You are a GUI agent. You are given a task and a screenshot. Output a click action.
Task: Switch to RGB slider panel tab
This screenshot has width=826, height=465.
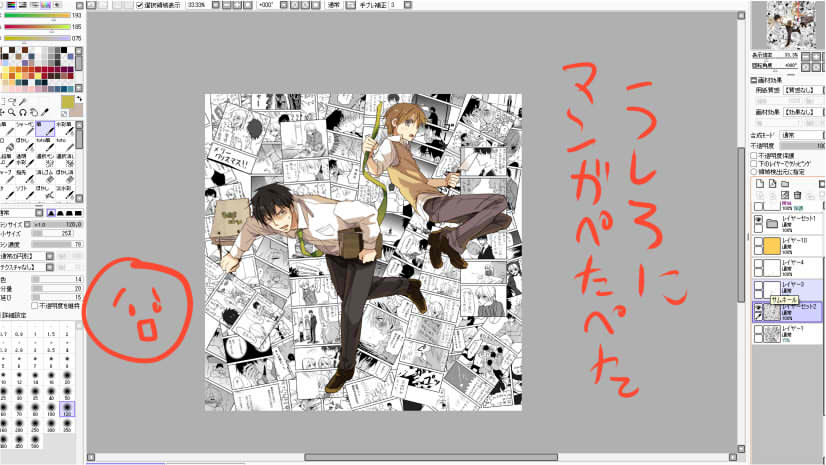coord(11,5)
